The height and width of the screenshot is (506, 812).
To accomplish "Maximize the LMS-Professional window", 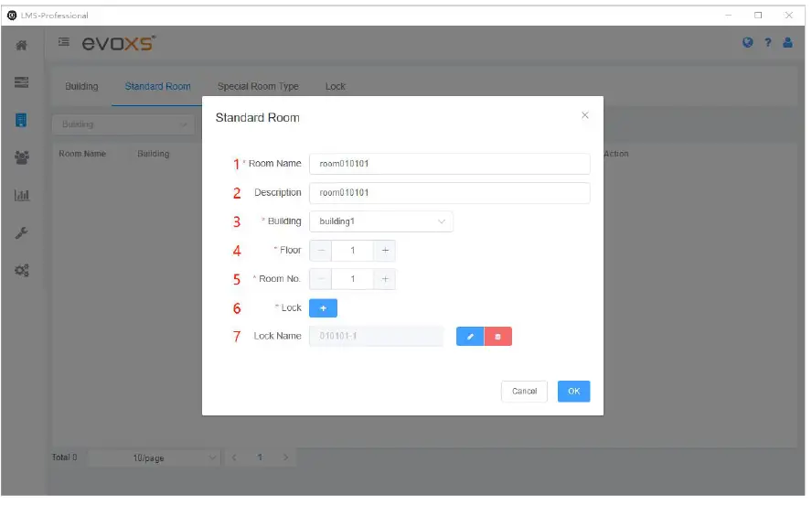I will click(x=758, y=15).
